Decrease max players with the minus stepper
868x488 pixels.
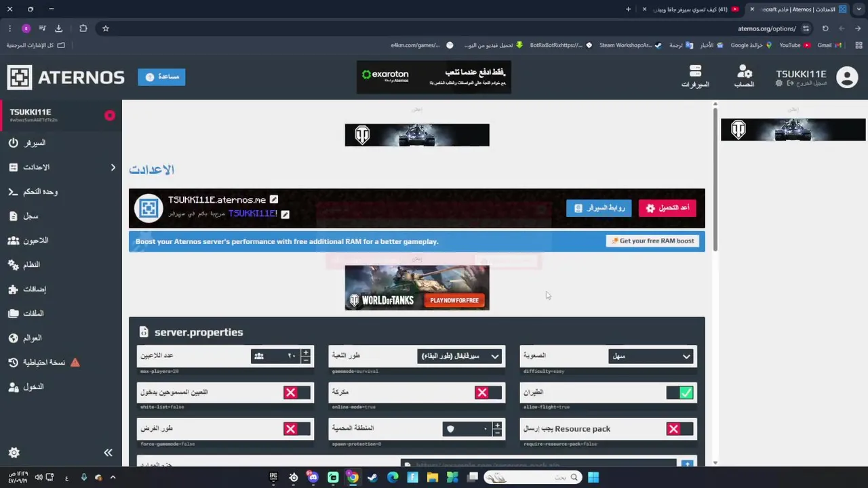(x=306, y=361)
